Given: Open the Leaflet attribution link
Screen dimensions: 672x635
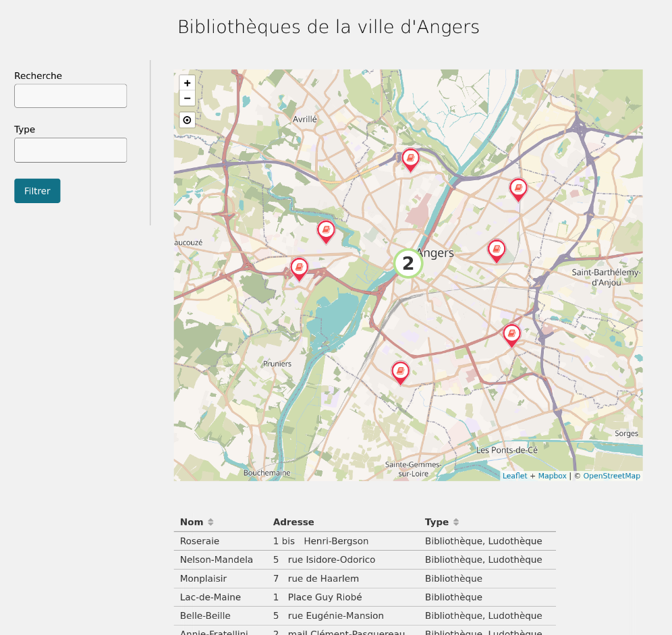Looking at the screenshot, I should (x=515, y=476).
